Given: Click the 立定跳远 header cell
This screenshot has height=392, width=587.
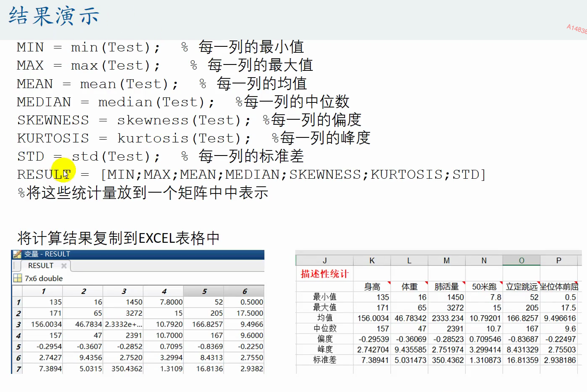Looking at the screenshot, I should 521,287.
